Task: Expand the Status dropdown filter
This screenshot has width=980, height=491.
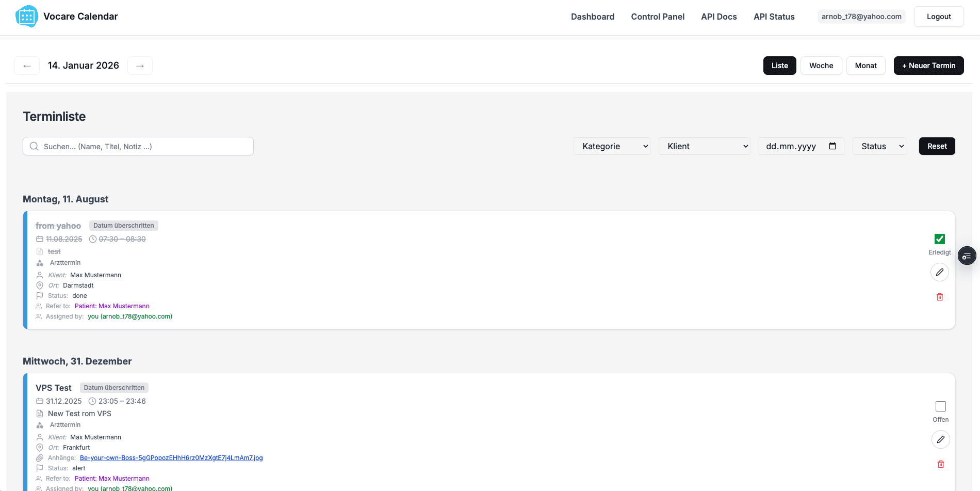Action: coord(878,146)
